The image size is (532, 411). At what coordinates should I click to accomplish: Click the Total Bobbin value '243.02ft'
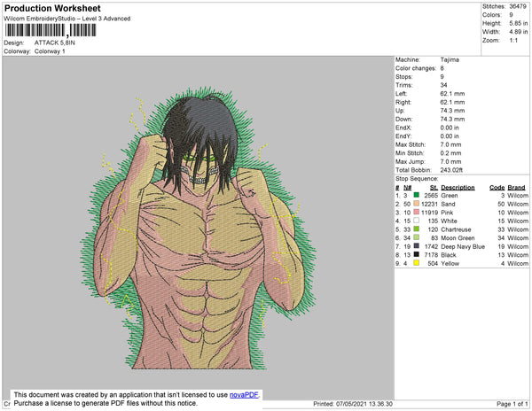(451, 170)
